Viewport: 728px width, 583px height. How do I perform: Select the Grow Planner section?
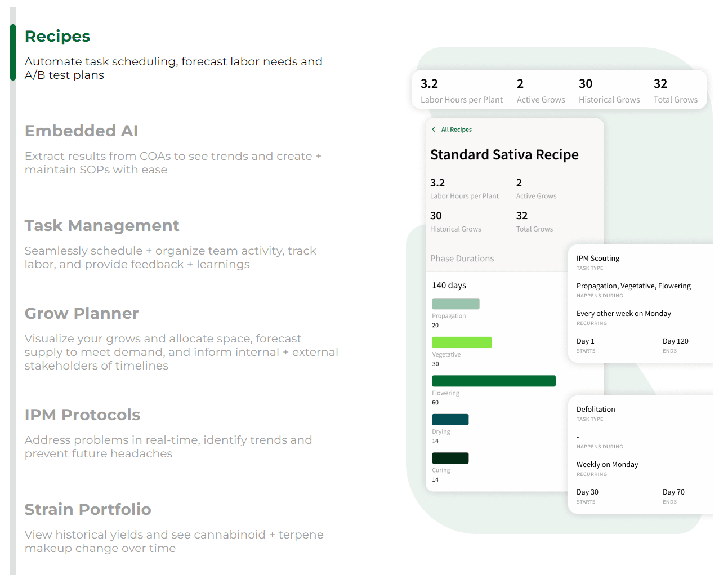pyautogui.click(x=82, y=314)
